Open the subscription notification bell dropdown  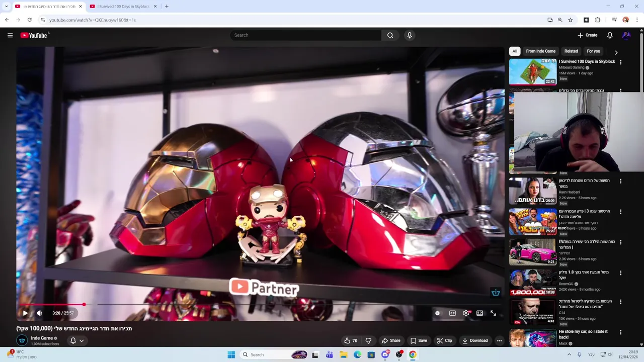point(77,340)
